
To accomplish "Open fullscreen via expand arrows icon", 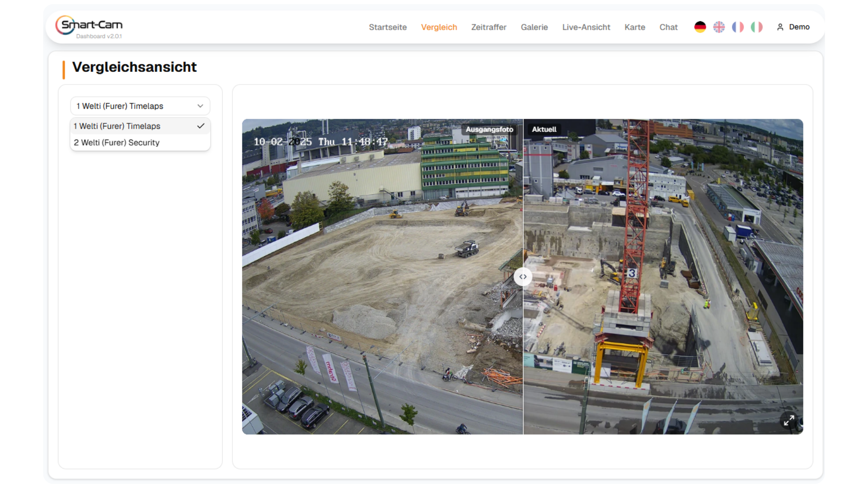I will (x=789, y=421).
